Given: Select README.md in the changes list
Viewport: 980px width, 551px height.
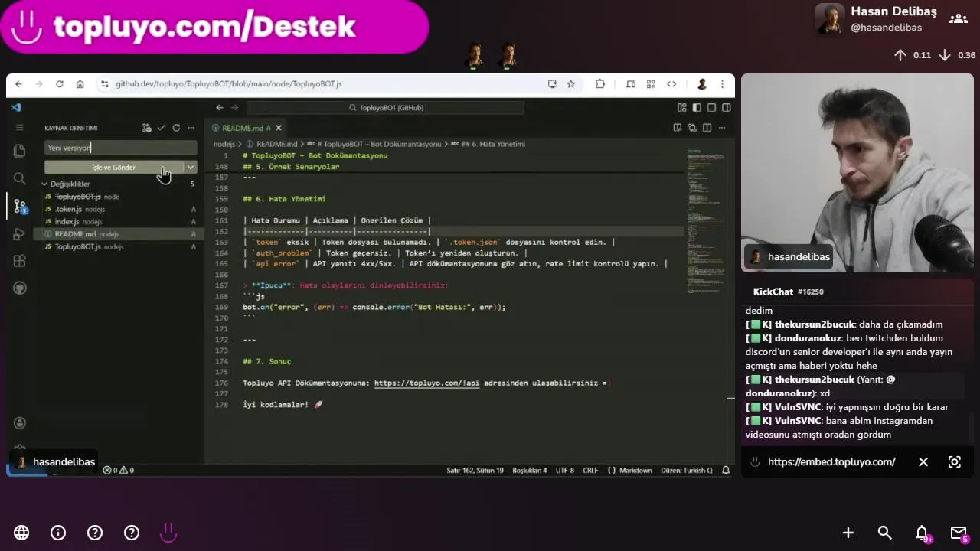Looking at the screenshot, I should tap(120, 234).
